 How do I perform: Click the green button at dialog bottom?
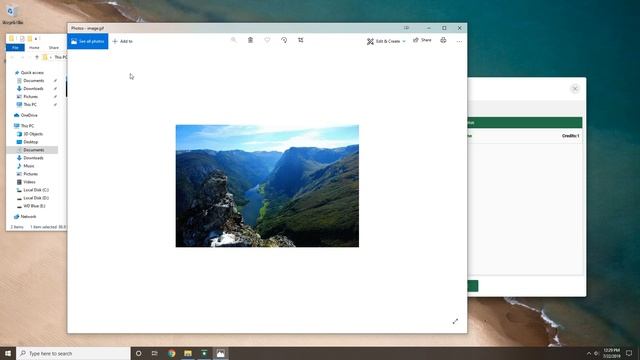pos(473,286)
